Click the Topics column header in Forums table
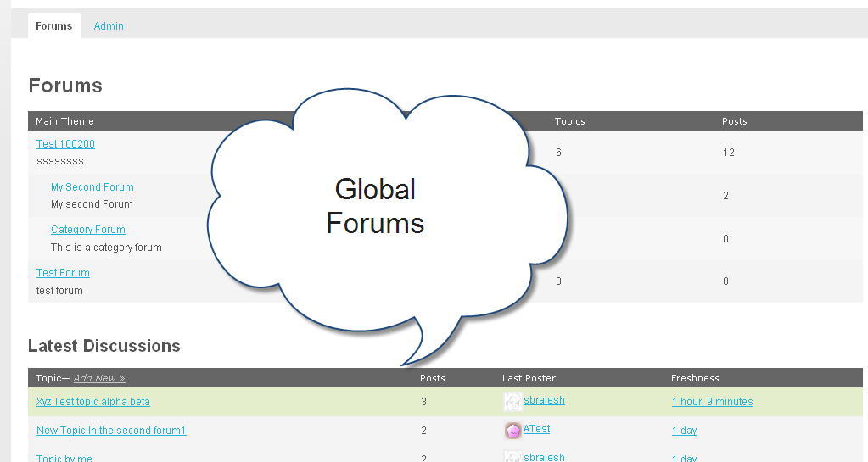The width and height of the screenshot is (868, 462). click(569, 121)
